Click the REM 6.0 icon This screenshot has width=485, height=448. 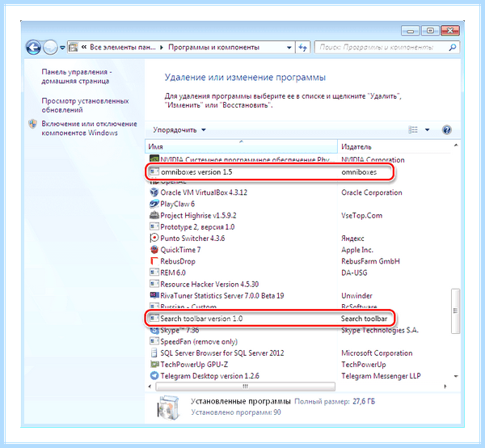[x=154, y=273]
